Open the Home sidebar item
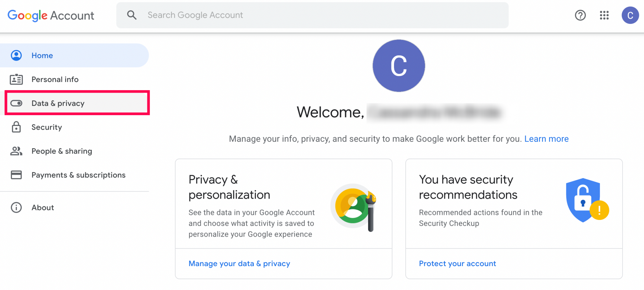The width and height of the screenshot is (644, 290). pyautogui.click(x=42, y=55)
